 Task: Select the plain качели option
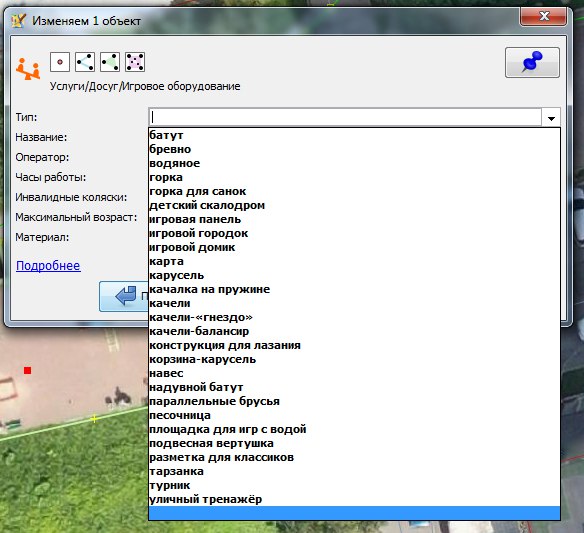[x=354, y=304]
